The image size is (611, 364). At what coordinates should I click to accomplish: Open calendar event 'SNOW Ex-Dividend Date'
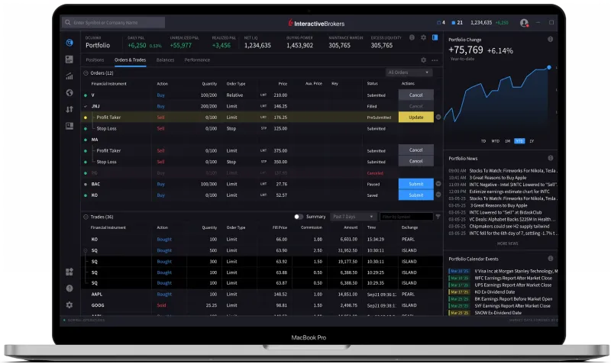(498, 313)
